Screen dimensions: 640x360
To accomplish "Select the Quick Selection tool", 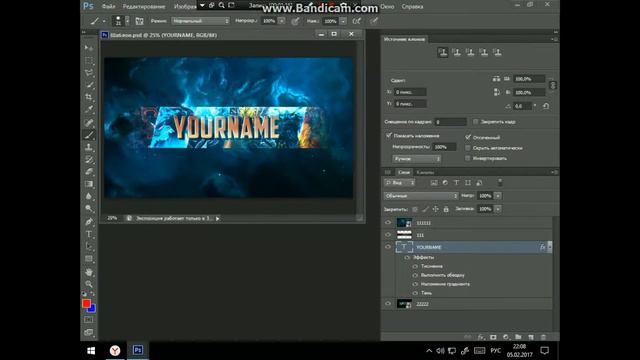I will [89, 85].
